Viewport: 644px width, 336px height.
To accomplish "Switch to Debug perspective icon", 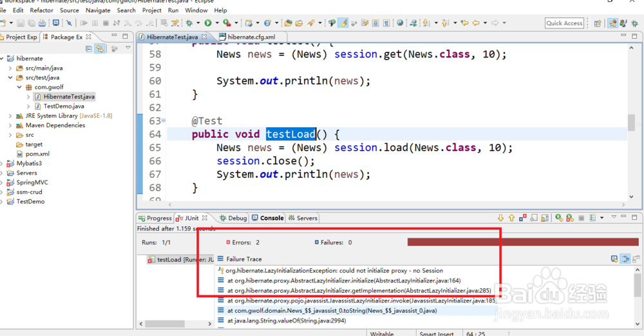I will pyautogui.click(x=634, y=23).
